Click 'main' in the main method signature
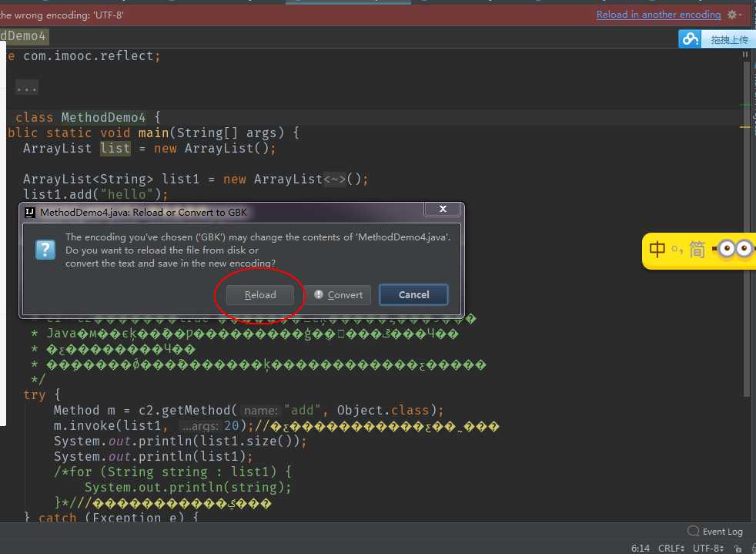Viewport: 756px width, 554px height. [x=154, y=133]
